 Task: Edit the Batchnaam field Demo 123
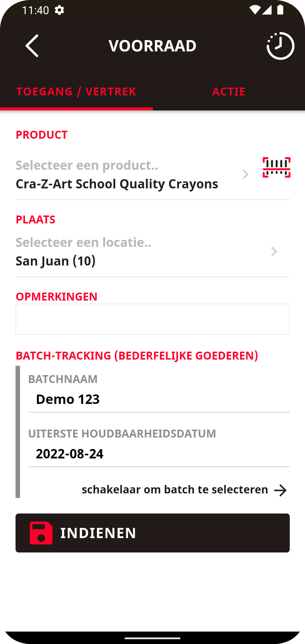click(x=158, y=399)
